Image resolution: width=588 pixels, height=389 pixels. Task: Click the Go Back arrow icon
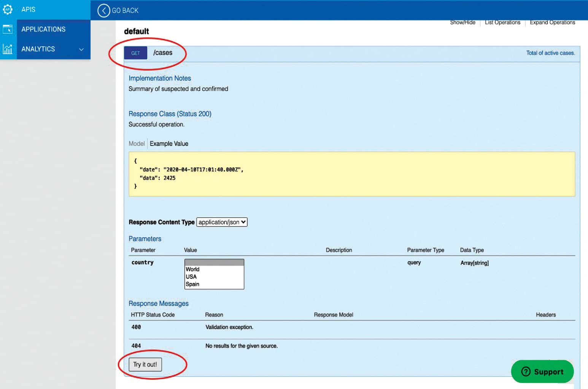103,11
